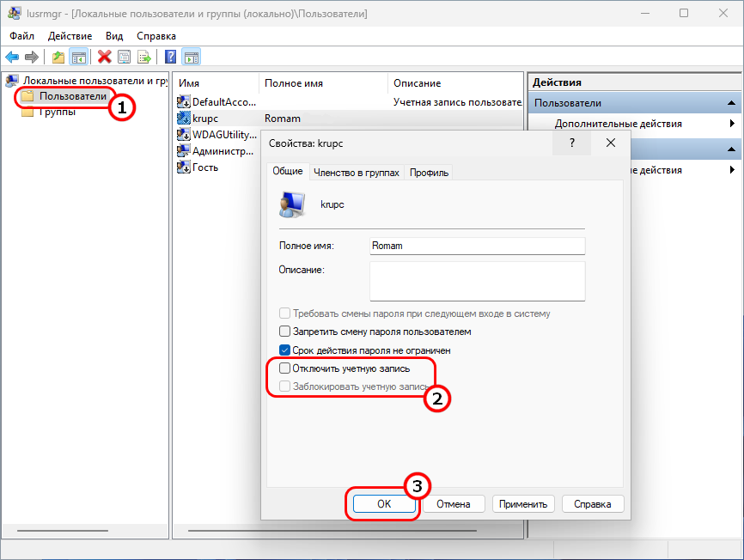Switch to the Общие tab
This screenshot has height=560, width=744.
pos(288,171)
